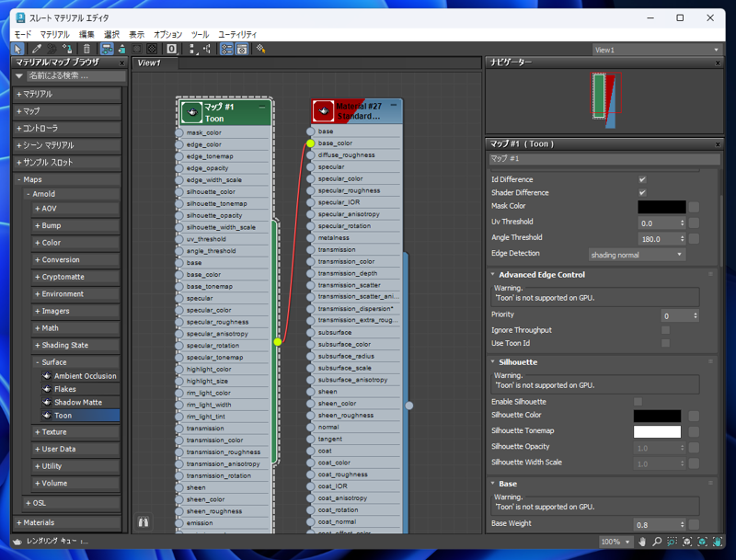This screenshot has height=560, width=736.
Task: Click binoculars search icon in view
Action: pos(144,522)
